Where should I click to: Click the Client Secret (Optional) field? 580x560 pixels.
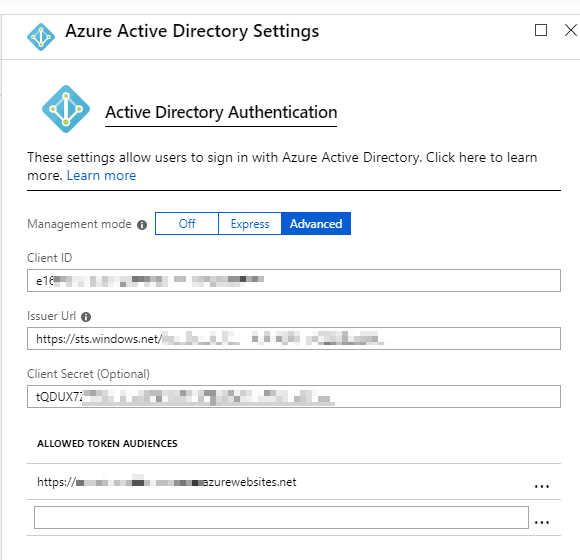click(x=294, y=397)
